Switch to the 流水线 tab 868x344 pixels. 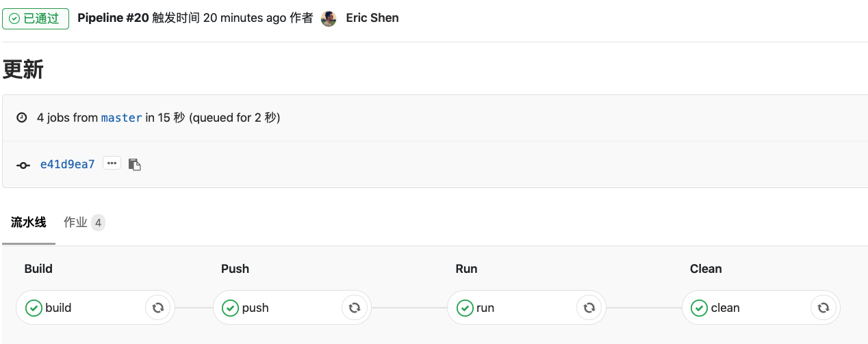coord(29,222)
